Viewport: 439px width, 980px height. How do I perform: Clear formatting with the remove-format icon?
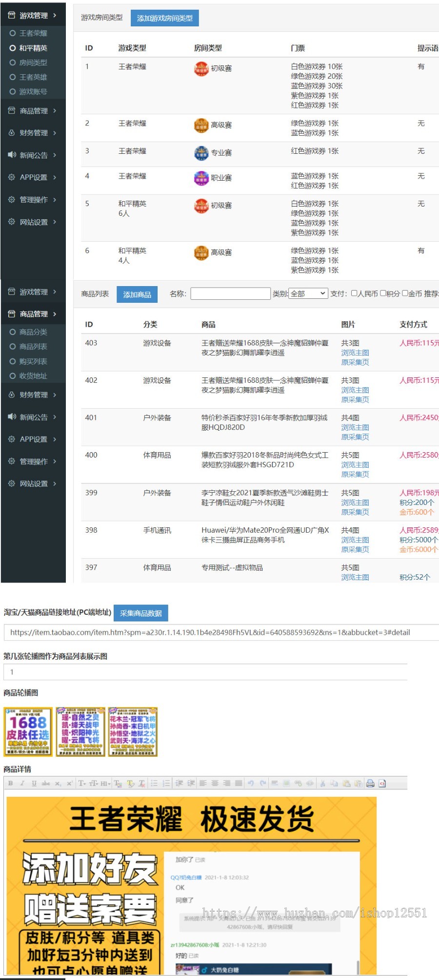pyautogui.click(x=141, y=783)
